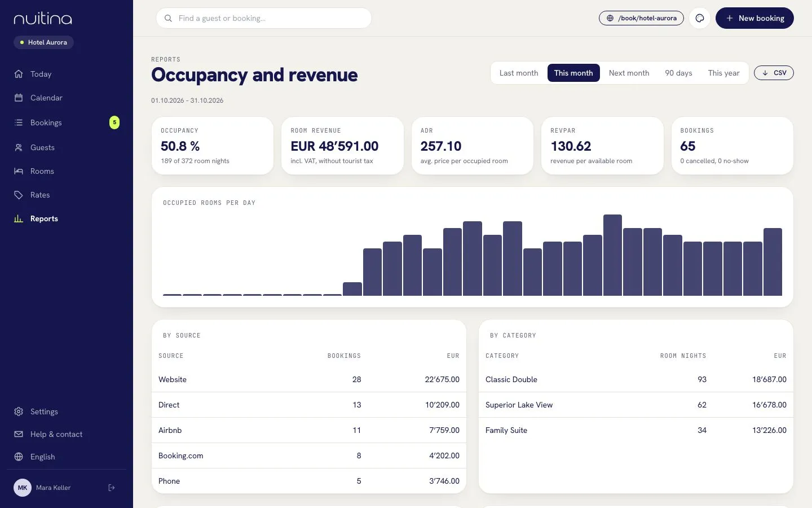
Task: Open the Rates menu label
Action: point(40,195)
